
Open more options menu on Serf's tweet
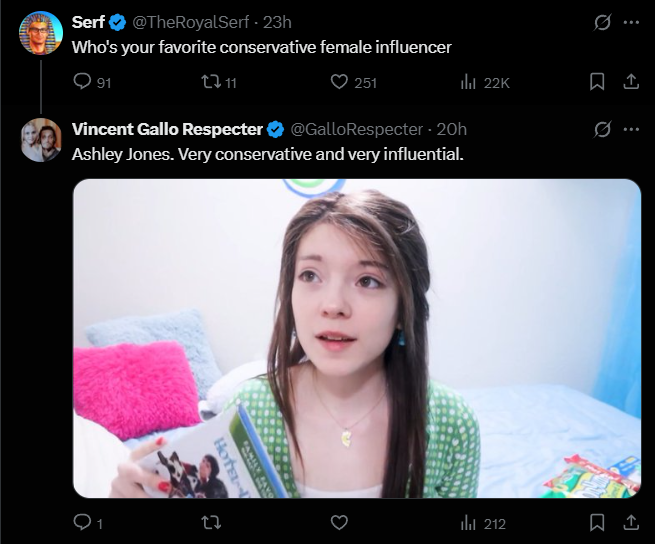point(630,22)
